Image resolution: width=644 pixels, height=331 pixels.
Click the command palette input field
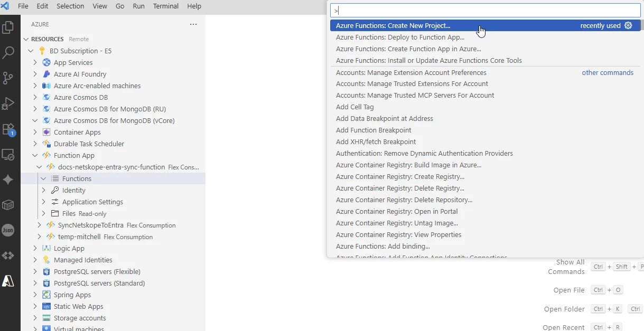pyautogui.click(x=485, y=10)
